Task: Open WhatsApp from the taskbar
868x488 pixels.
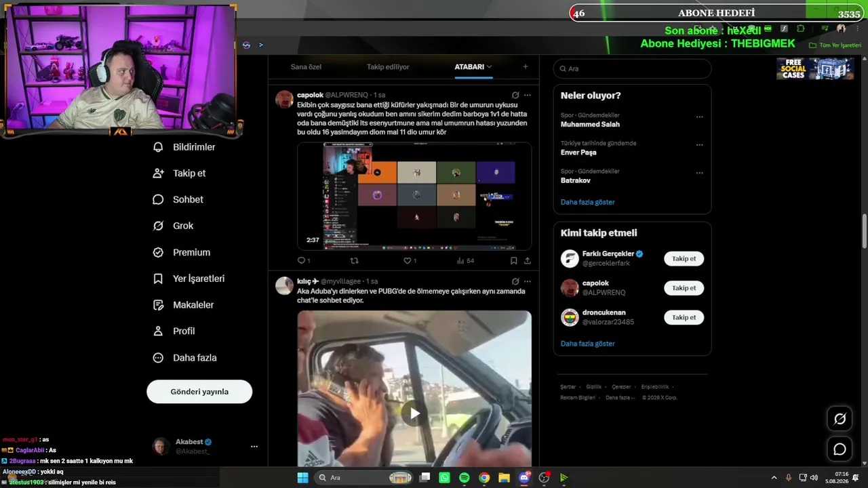Action: click(x=444, y=478)
